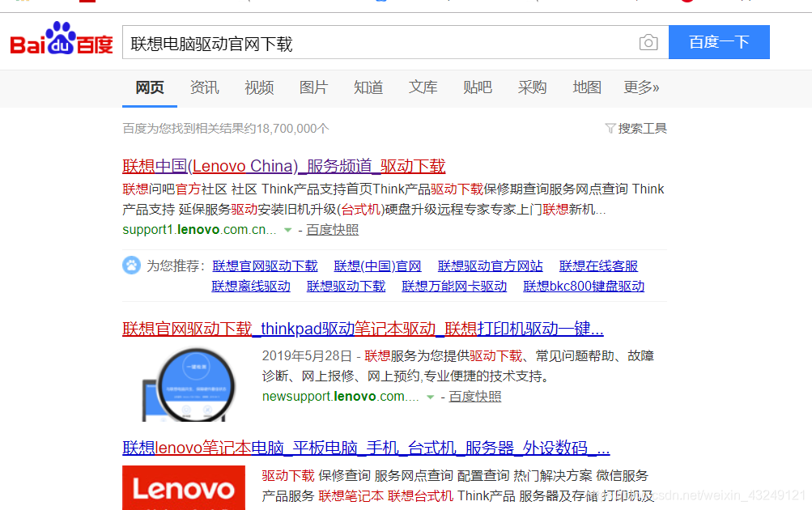Viewport: 812px width, 510px height.
Task: Open recommended link 联想在线客服
Action: click(598, 266)
